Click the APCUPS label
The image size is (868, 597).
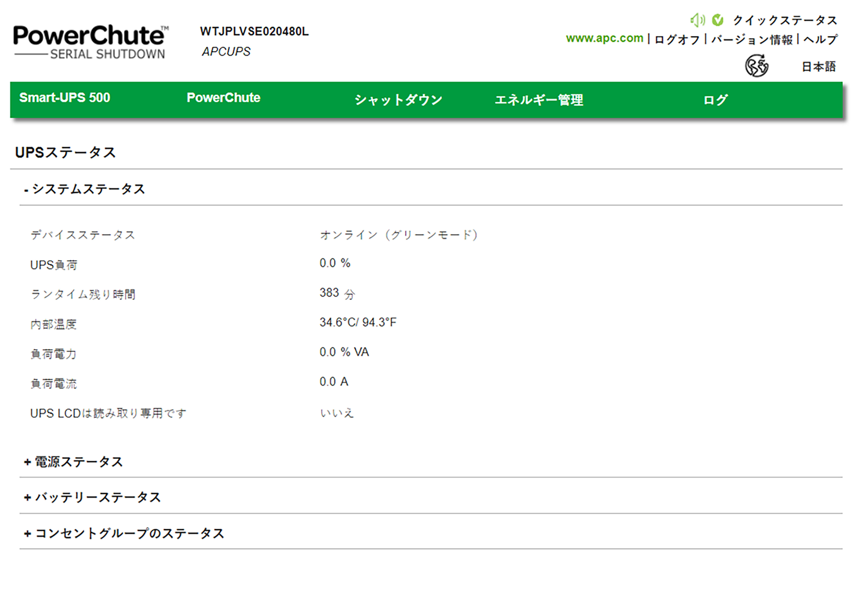tap(226, 52)
